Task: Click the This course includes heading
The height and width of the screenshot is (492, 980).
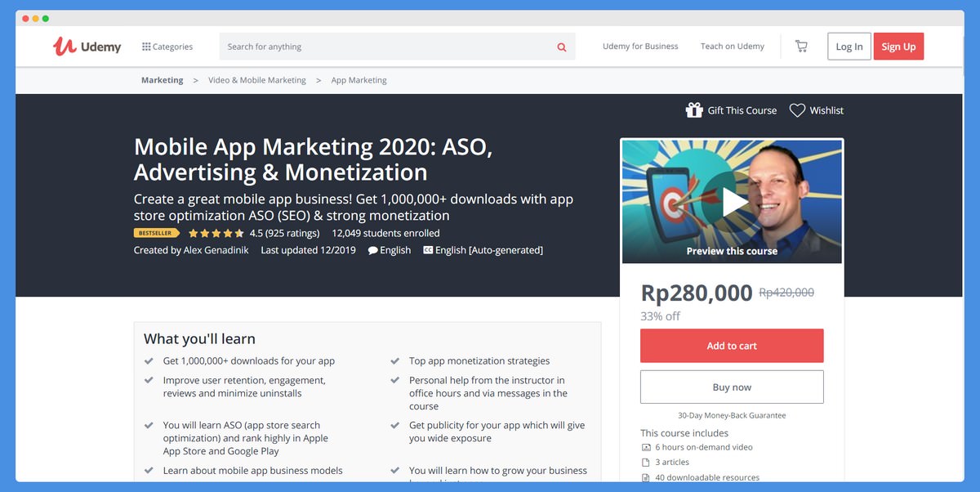Action: 684,433
